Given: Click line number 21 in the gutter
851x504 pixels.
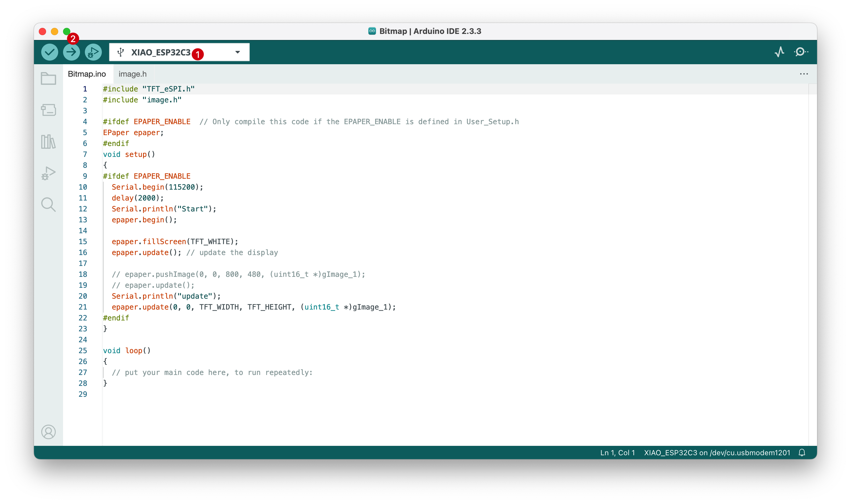Looking at the screenshot, I should (83, 307).
